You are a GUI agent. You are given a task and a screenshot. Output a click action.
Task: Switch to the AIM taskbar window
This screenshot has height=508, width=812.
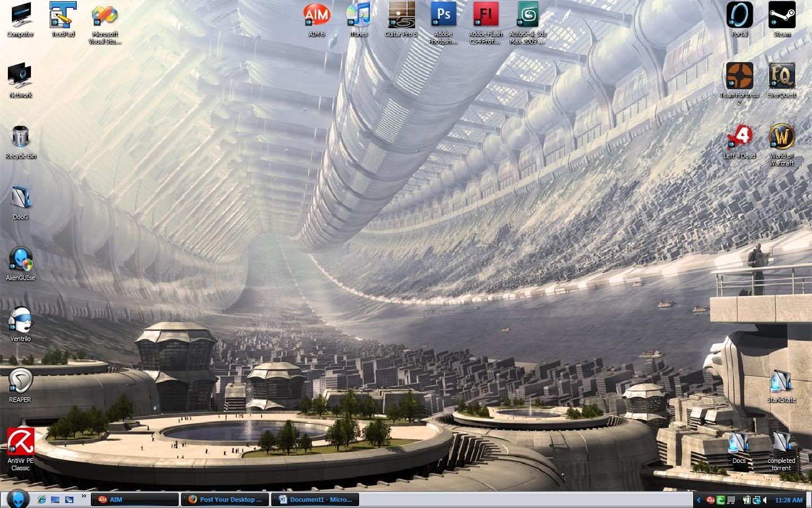point(135,500)
